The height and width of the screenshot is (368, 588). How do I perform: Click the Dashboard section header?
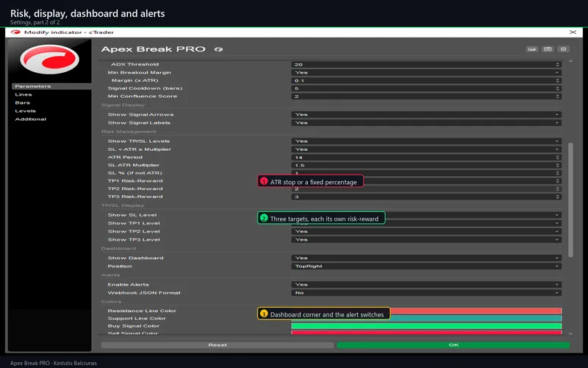pyautogui.click(x=118, y=249)
